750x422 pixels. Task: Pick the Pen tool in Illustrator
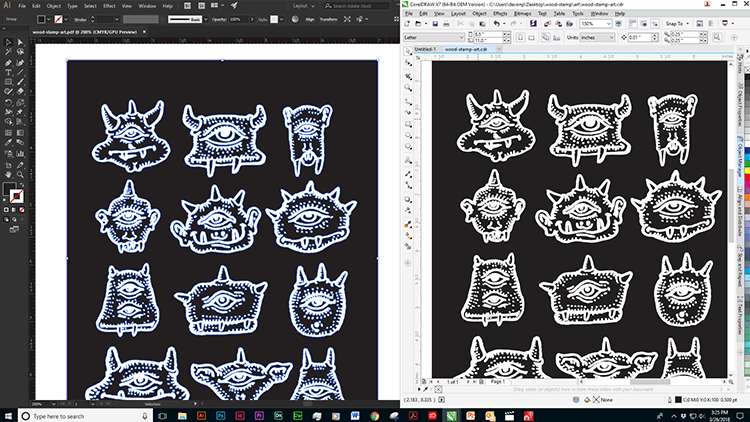click(8, 62)
